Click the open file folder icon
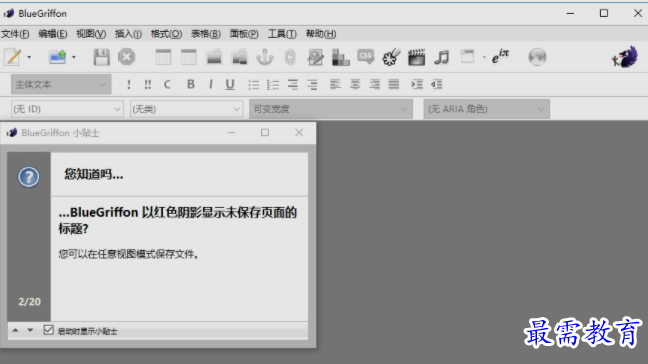This screenshot has width=648, height=364. (x=58, y=57)
